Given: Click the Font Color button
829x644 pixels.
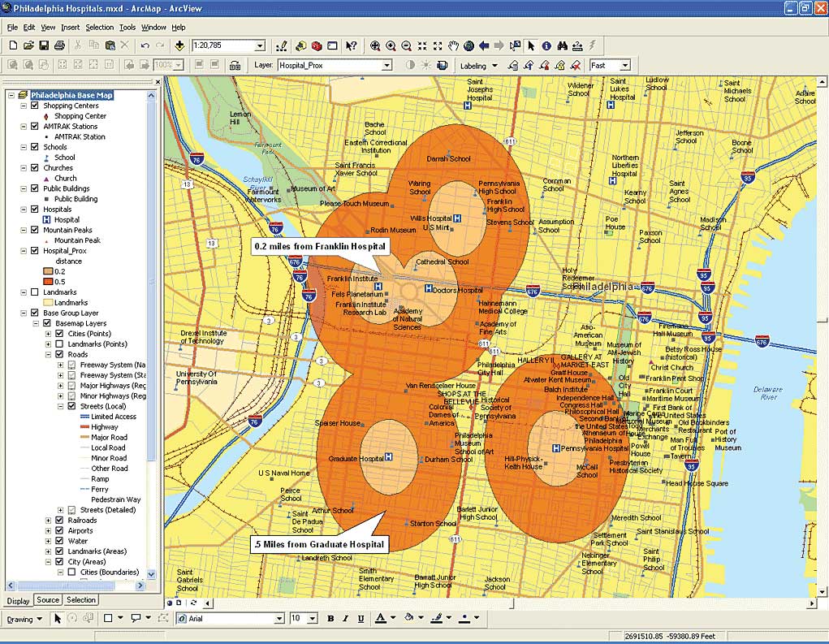Looking at the screenshot, I should 381,618.
